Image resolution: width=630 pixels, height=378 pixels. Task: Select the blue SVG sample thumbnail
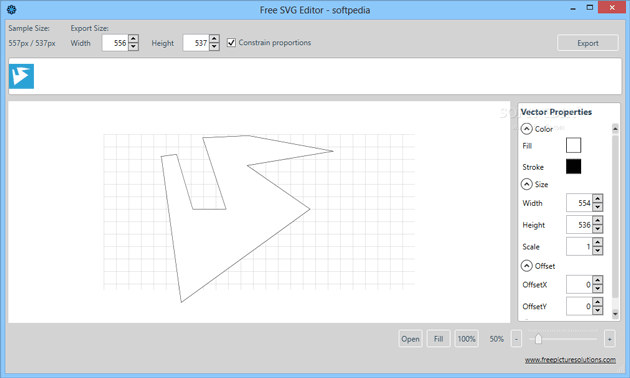click(x=21, y=76)
